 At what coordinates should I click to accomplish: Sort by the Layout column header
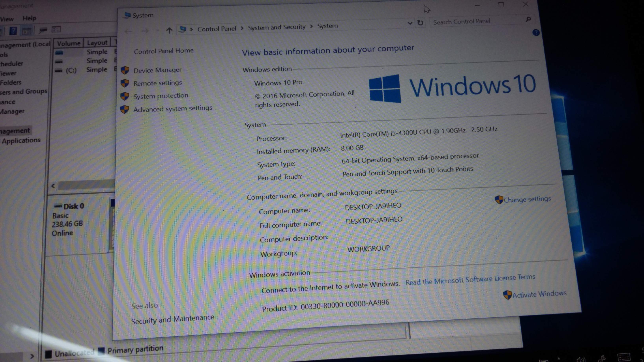click(x=97, y=42)
